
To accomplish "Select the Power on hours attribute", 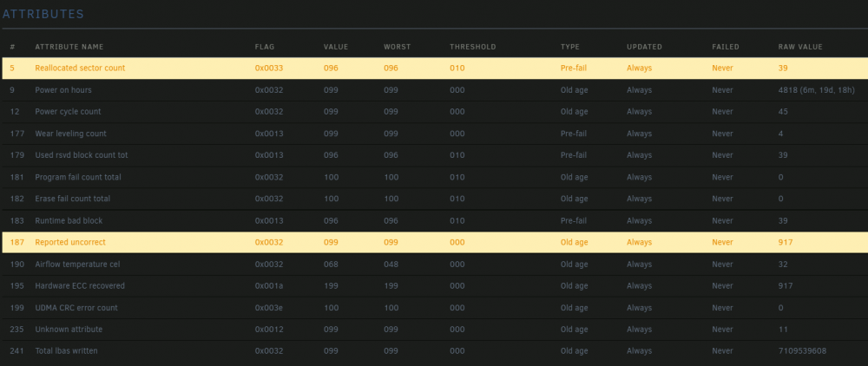I will [63, 89].
